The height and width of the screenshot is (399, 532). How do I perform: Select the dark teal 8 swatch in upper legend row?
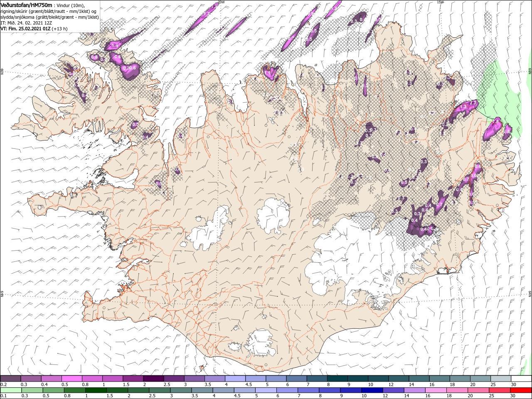click(x=337, y=378)
